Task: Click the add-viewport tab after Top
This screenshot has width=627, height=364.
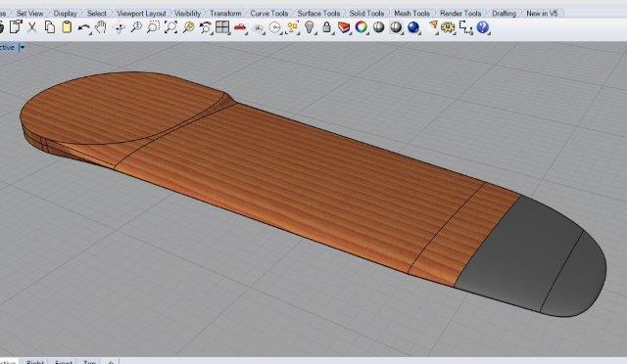Action: tap(111, 361)
